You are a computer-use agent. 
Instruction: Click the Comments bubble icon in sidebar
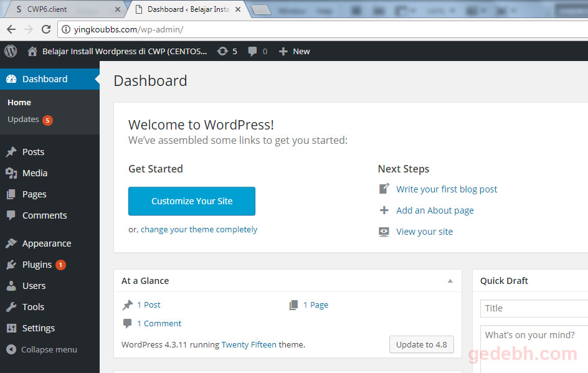11,215
